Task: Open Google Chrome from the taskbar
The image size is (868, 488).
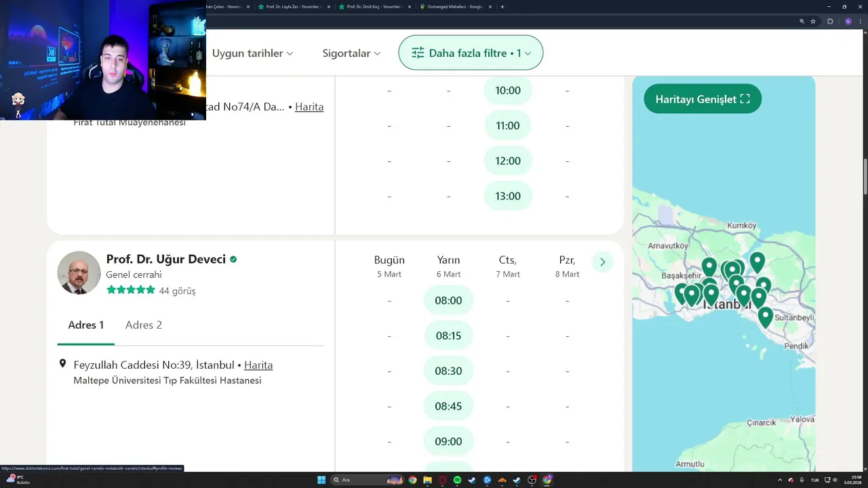Action: (x=412, y=480)
